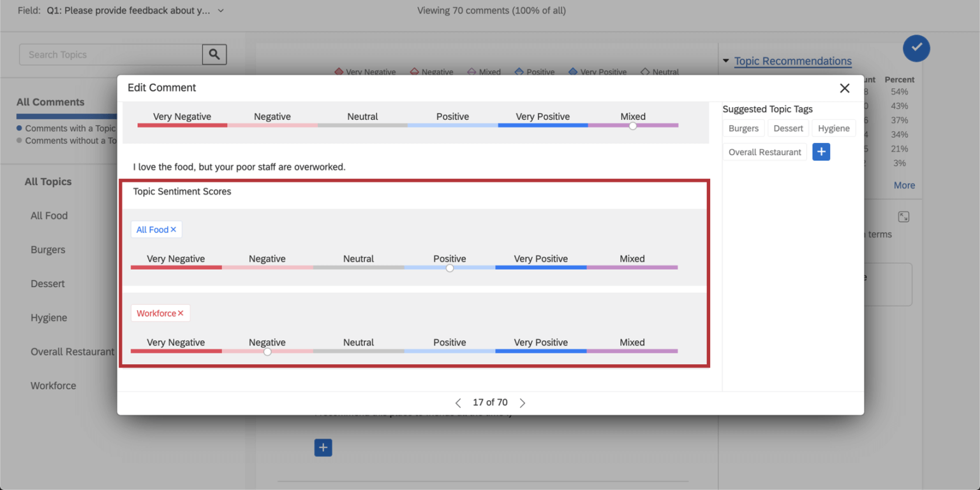
Task: Go to the next comment with the right arrow
Action: 522,402
